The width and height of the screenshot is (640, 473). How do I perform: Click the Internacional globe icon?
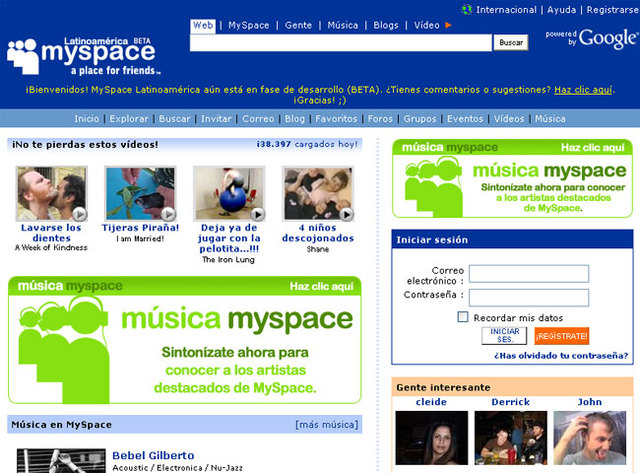pyautogui.click(x=467, y=10)
